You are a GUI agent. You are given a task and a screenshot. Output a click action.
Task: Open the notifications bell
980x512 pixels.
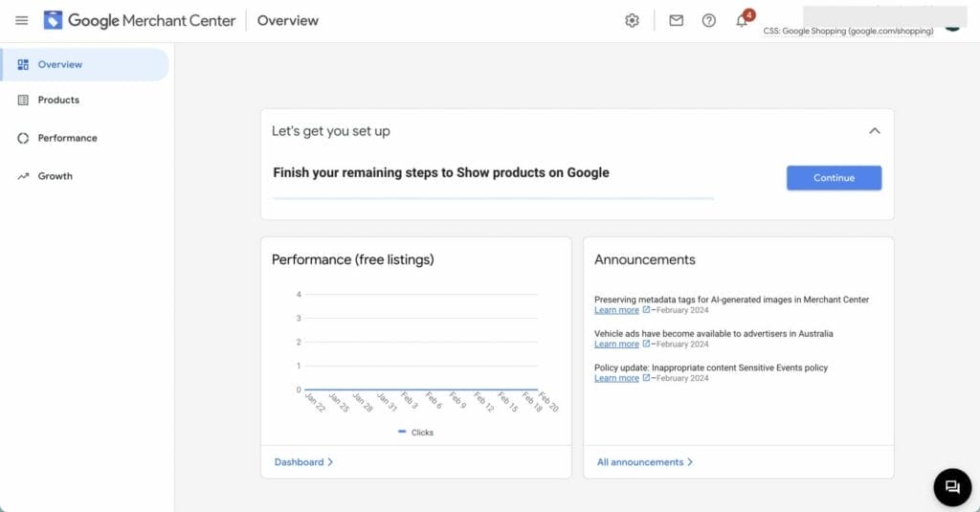(x=742, y=20)
